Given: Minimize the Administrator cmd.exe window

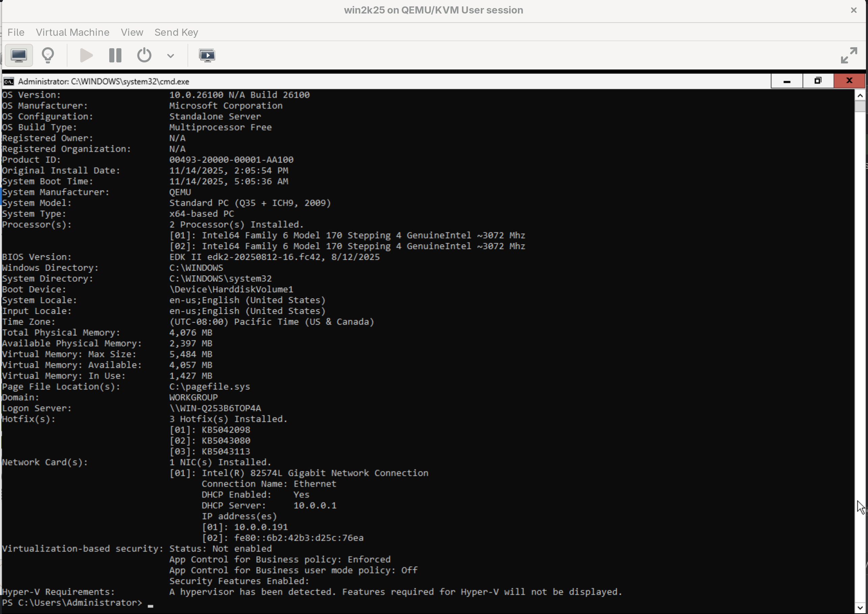Looking at the screenshot, I should coord(787,81).
